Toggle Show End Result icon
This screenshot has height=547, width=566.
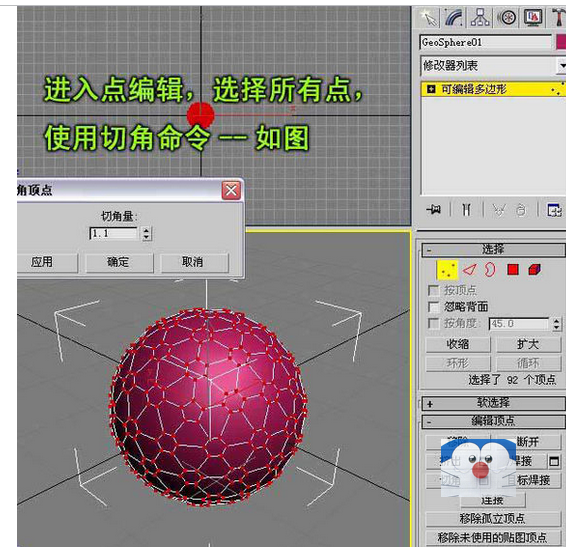pyautogui.click(x=467, y=209)
